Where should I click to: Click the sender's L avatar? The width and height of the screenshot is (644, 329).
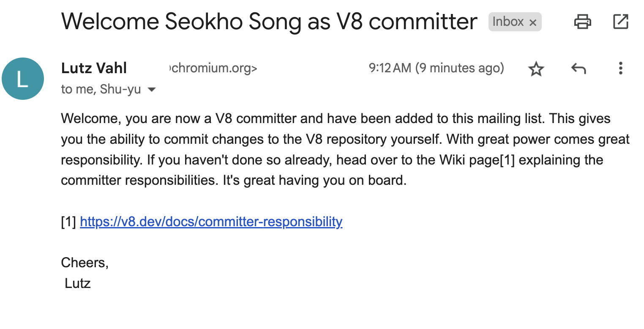(23, 79)
